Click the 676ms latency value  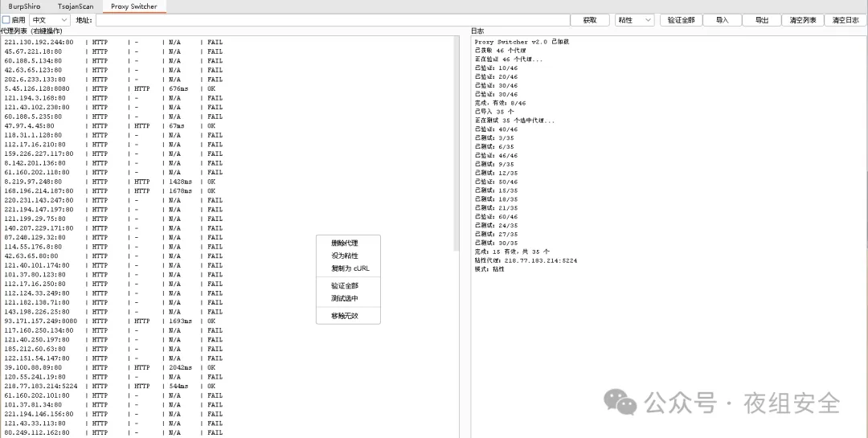click(178, 88)
